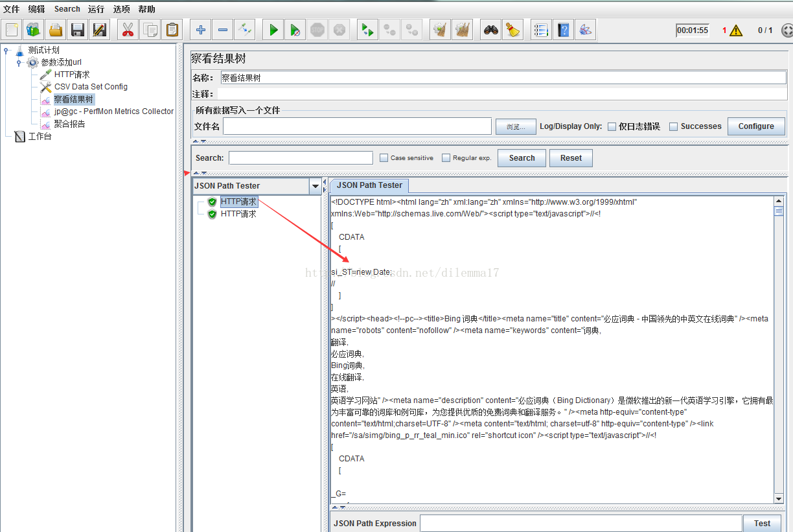Open the JSON Path Tester renderer dropdown
The width and height of the screenshot is (793, 532).
(x=316, y=186)
